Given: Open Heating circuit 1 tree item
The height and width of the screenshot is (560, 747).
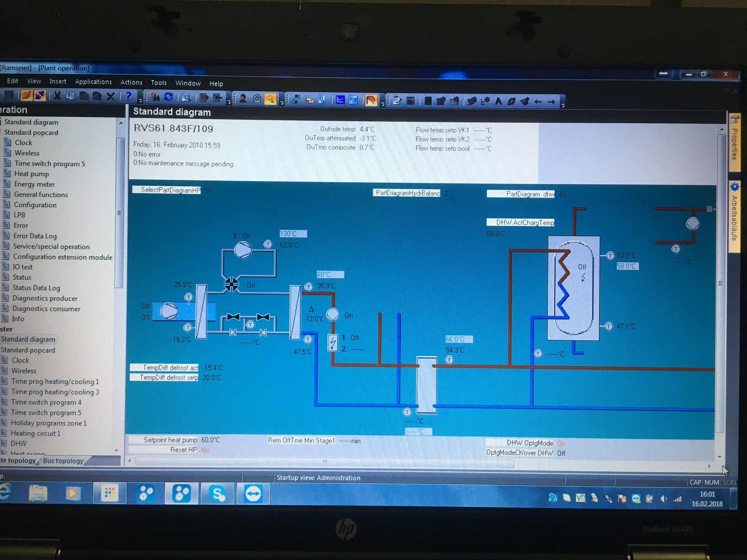Looking at the screenshot, I should [x=35, y=433].
